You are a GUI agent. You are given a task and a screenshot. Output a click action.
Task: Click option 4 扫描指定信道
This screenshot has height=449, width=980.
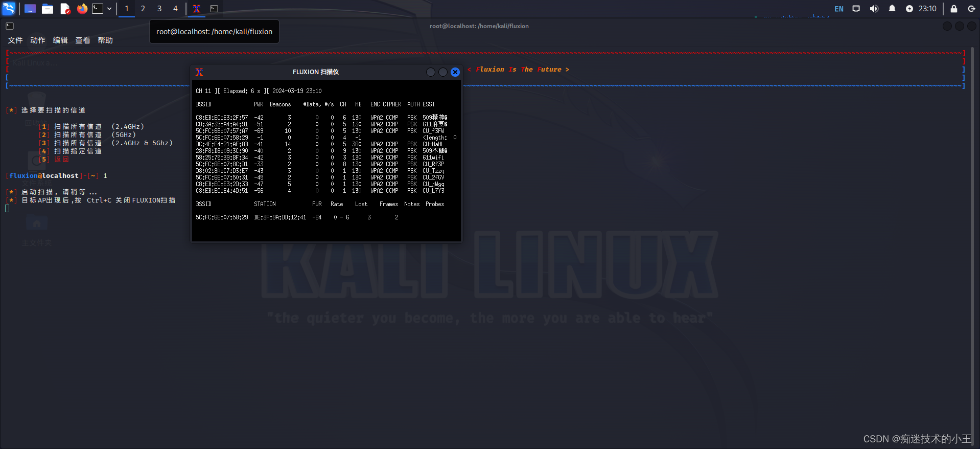(x=71, y=151)
